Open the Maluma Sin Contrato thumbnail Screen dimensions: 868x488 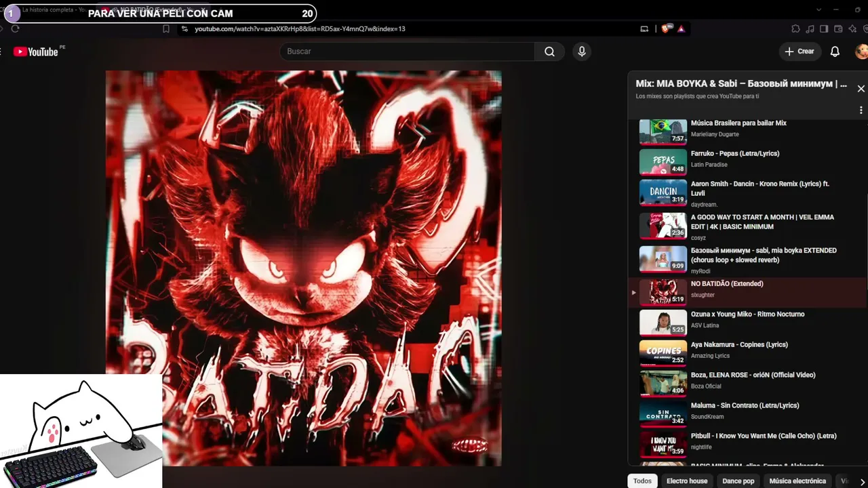pos(663,414)
